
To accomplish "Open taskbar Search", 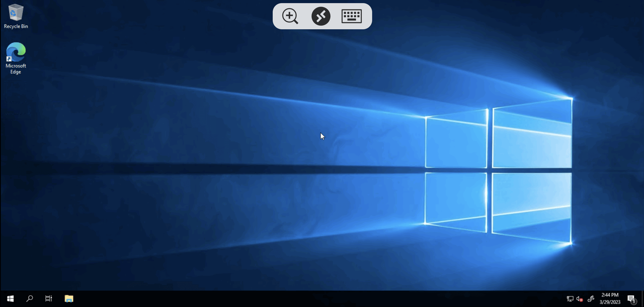I will tap(29, 299).
